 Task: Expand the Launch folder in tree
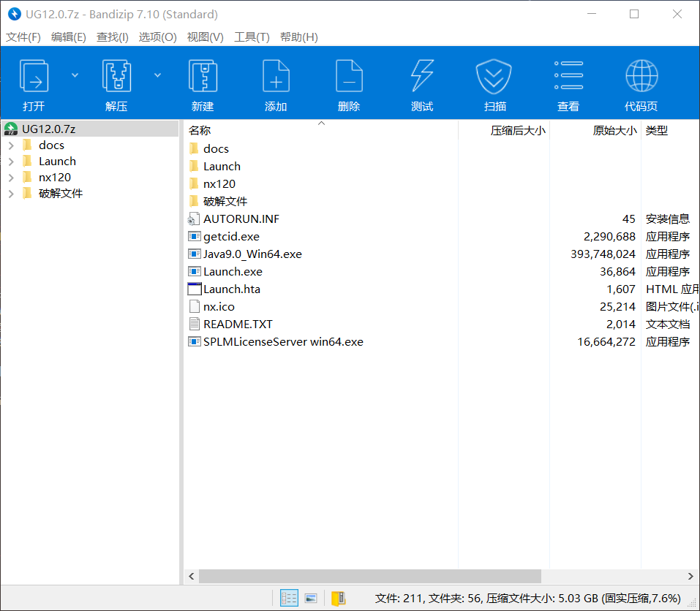coord(11,162)
